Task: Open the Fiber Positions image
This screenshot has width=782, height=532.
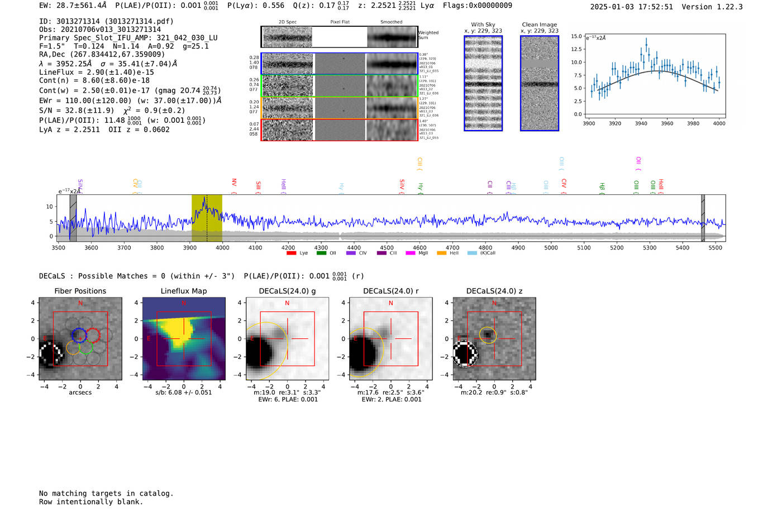Action: (x=80, y=339)
